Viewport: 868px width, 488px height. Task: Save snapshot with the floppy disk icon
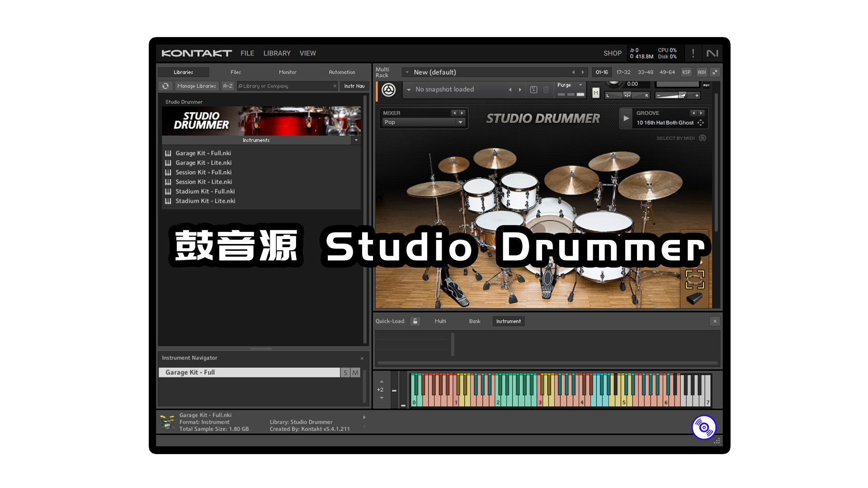coord(533,89)
